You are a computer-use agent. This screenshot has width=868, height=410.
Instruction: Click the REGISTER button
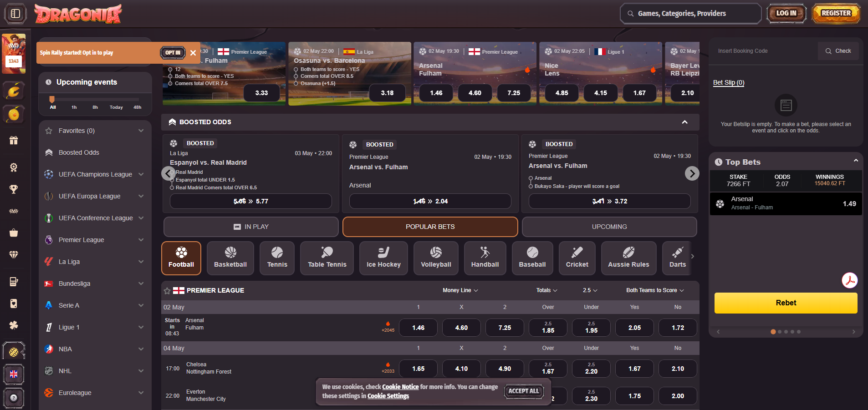(836, 13)
